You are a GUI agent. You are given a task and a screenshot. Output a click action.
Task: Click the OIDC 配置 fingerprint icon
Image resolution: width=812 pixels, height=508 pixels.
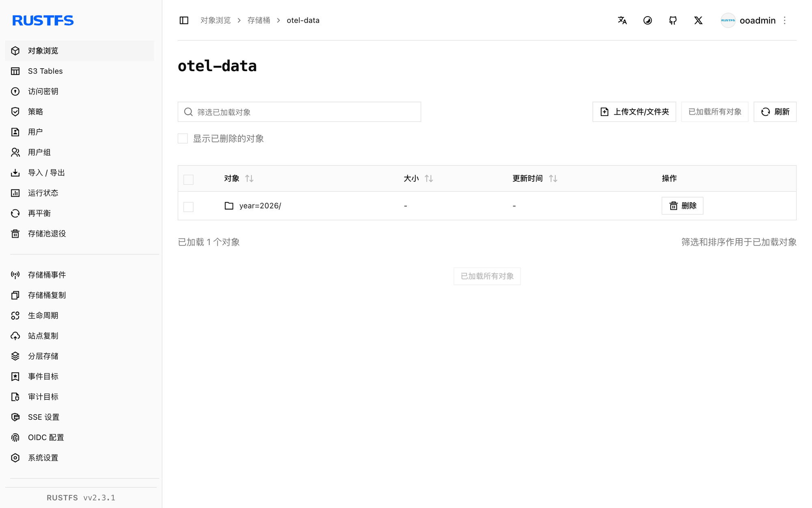(15, 438)
